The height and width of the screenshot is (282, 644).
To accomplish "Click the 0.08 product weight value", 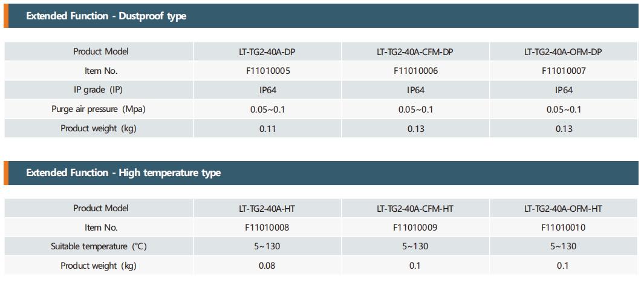I will (x=267, y=266).
